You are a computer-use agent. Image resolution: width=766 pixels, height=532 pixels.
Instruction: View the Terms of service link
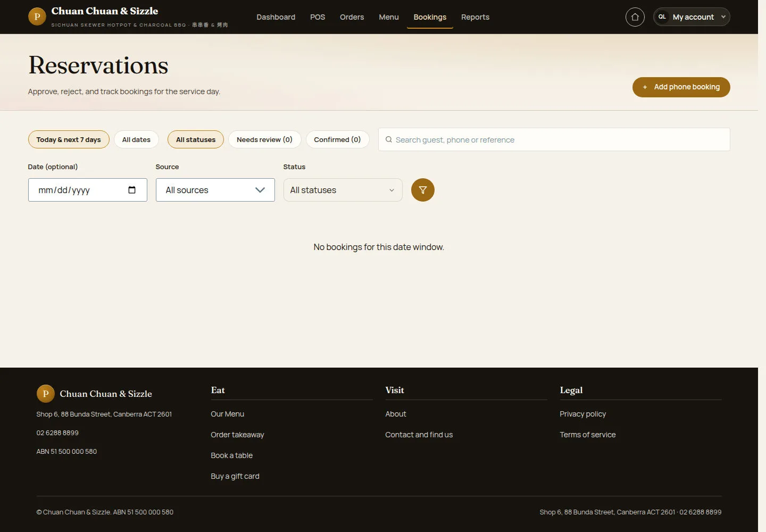pyautogui.click(x=588, y=435)
